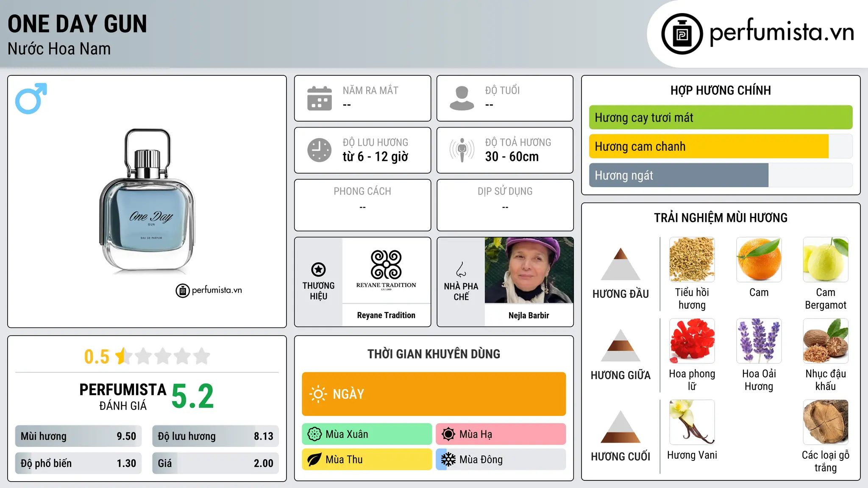Click the Mùi hương 9.50 score bar
The image size is (868, 488).
click(x=78, y=436)
